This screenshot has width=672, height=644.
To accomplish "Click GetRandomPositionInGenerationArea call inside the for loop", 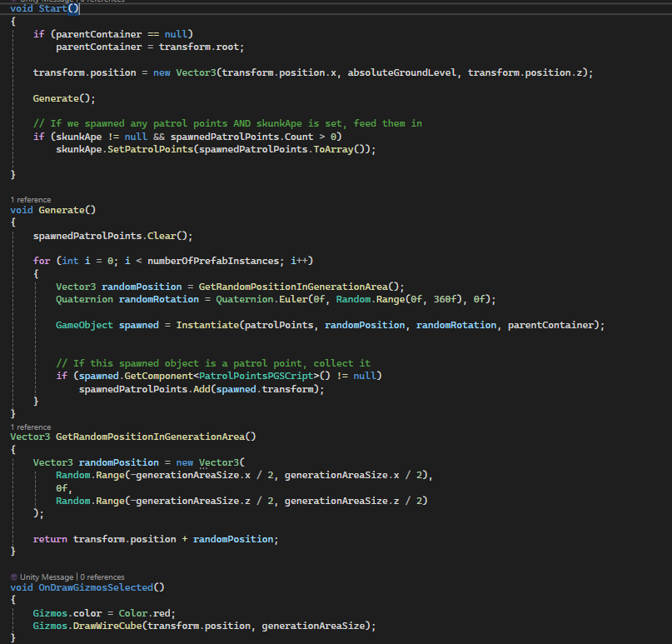I will (x=293, y=287).
